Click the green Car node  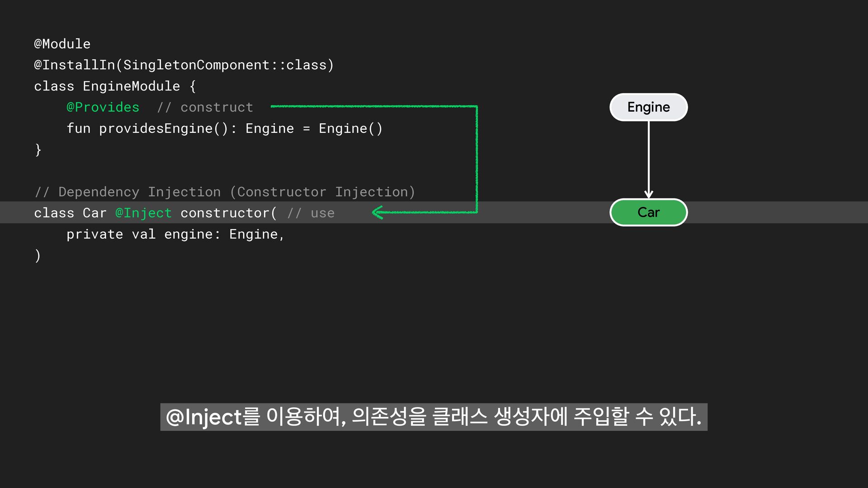[x=648, y=212]
